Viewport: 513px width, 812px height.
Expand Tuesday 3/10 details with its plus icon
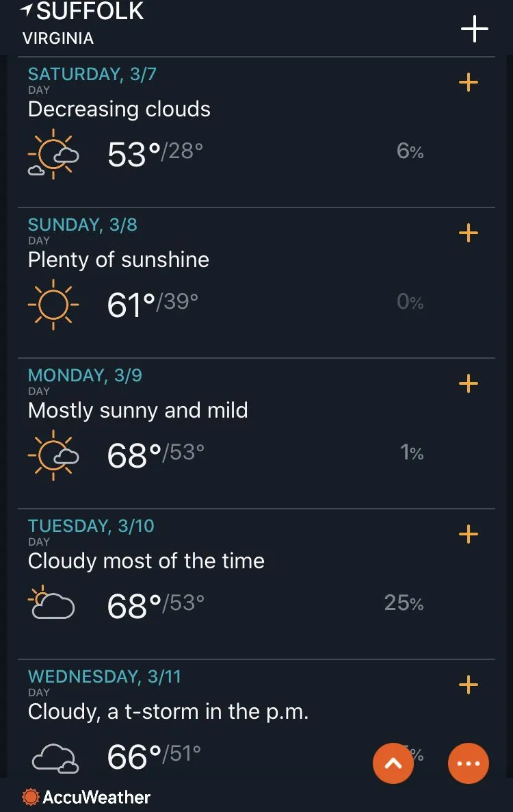(469, 534)
